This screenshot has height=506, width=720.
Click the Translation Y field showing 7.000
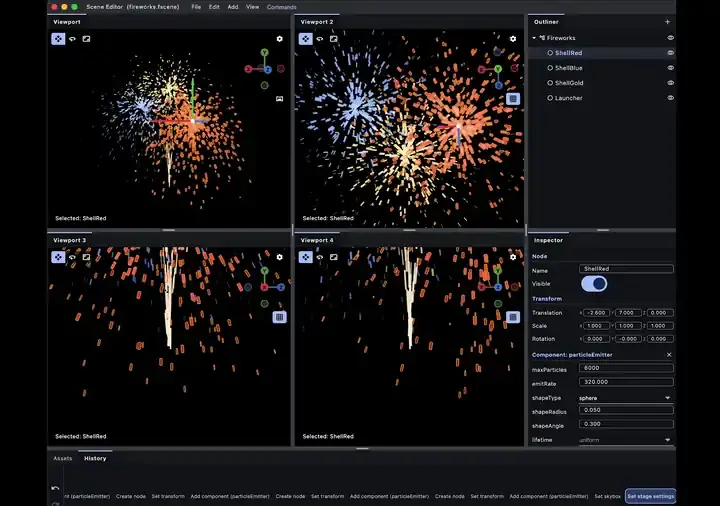(x=628, y=313)
